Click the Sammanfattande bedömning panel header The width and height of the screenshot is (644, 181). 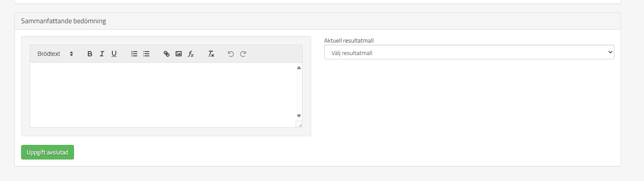(x=64, y=21)
